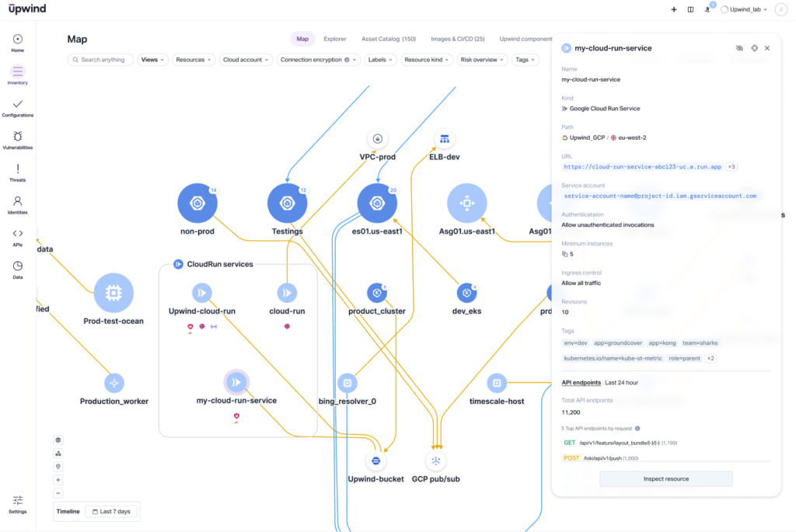Switch to the Explorer tab
The width and height of the screenshot is (796, 532).
[335, 39]
